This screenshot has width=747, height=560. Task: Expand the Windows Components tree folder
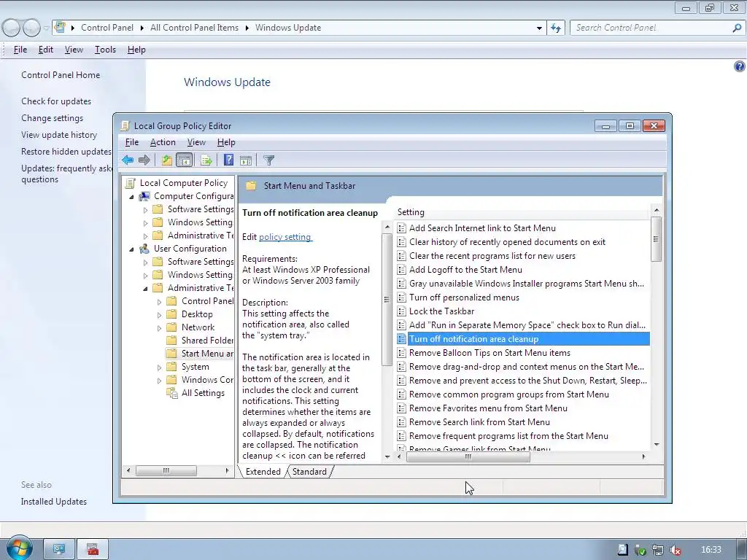pos(159,381)
